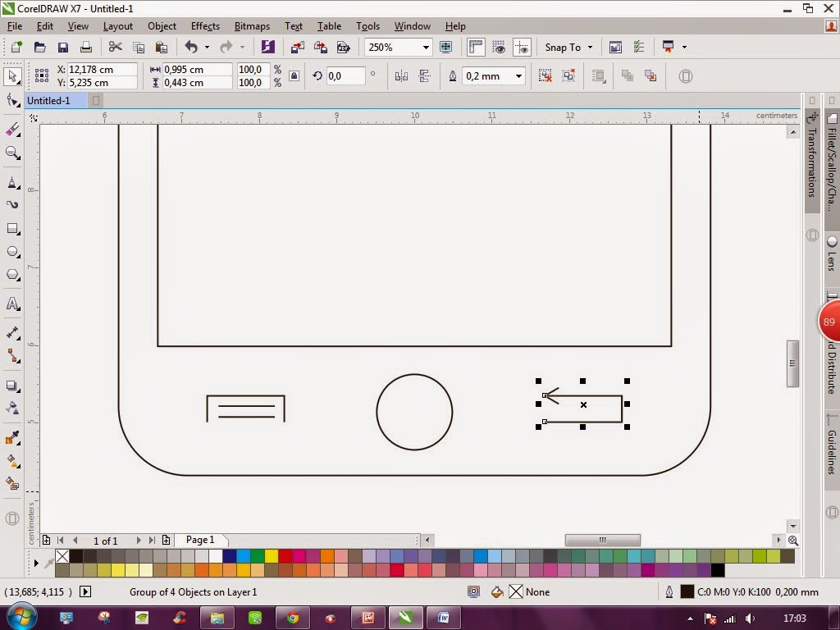Select the Pick tool

[x=12, y=76]
